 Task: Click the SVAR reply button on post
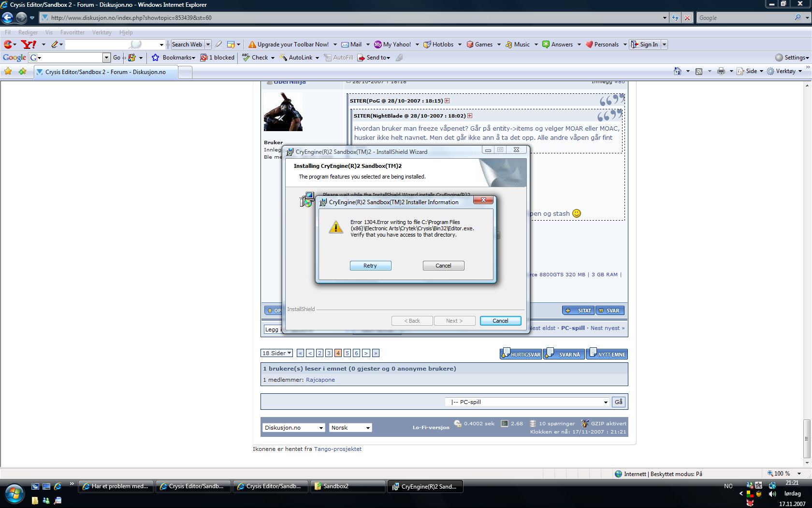610,311
